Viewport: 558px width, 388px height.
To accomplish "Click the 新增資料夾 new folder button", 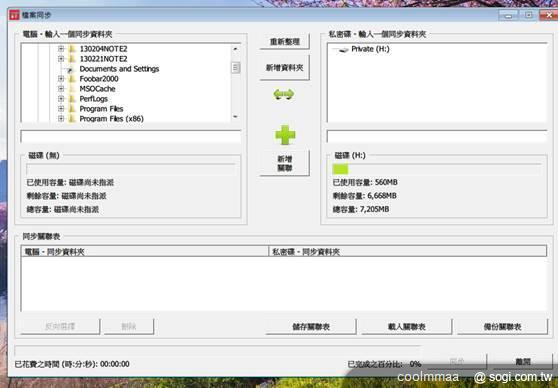I will click(284, 68).
